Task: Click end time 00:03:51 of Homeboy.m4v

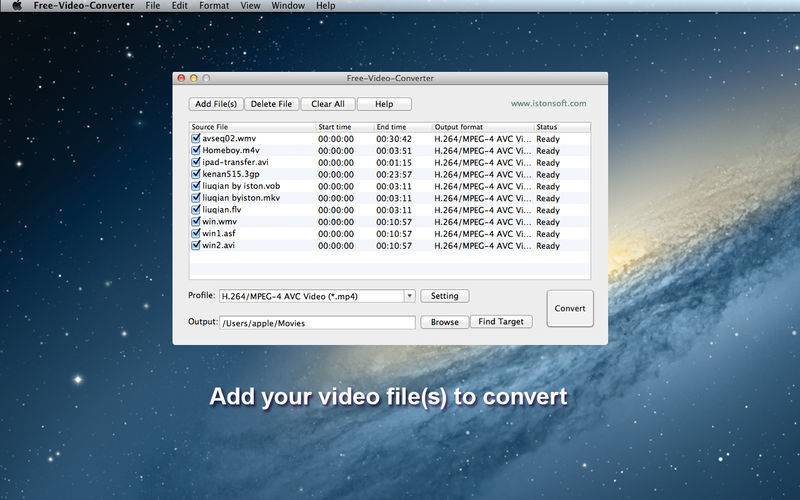Action: point(394,151)
